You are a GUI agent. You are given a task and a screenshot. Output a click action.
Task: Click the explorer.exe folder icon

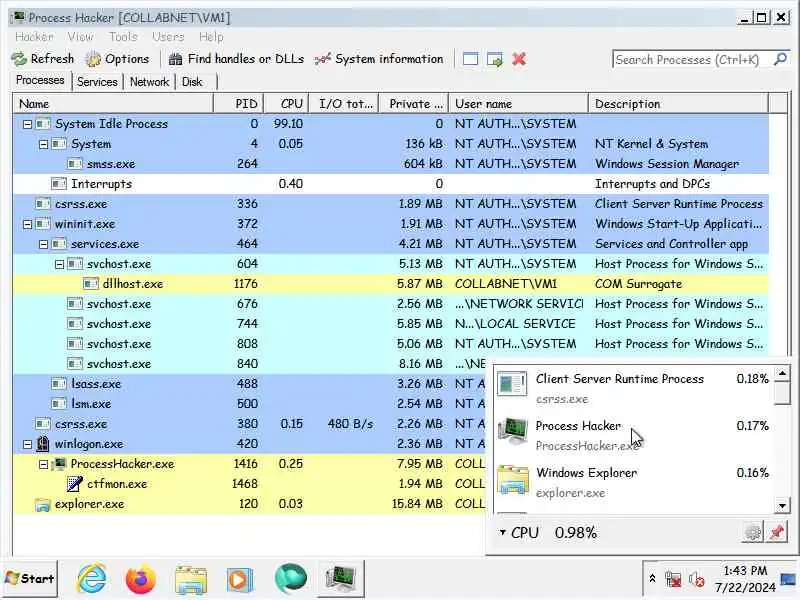pyautogui.click(x=43, y=504)
